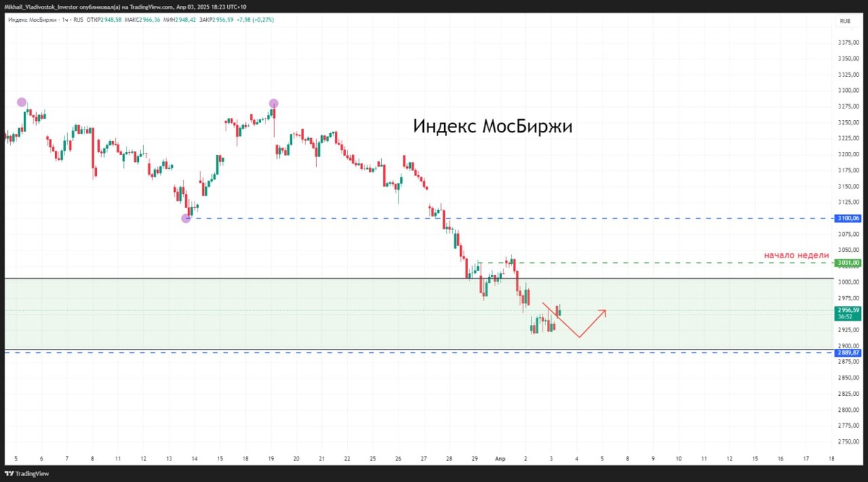Click the high value 2 966,36

(x=148, y=20)
